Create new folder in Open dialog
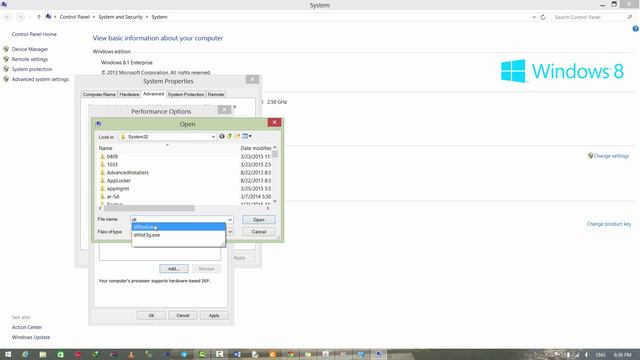Screen dimensions: 640x360 pos(237,136)
